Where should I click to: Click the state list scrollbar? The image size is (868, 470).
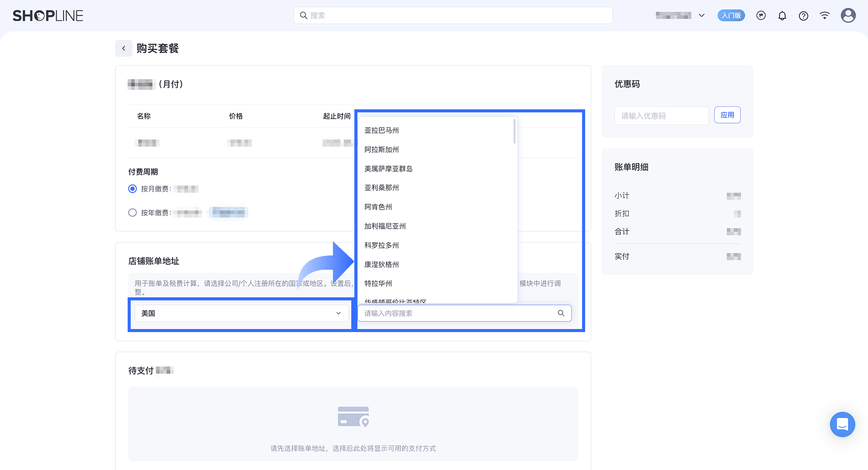(x=514, y=131)
